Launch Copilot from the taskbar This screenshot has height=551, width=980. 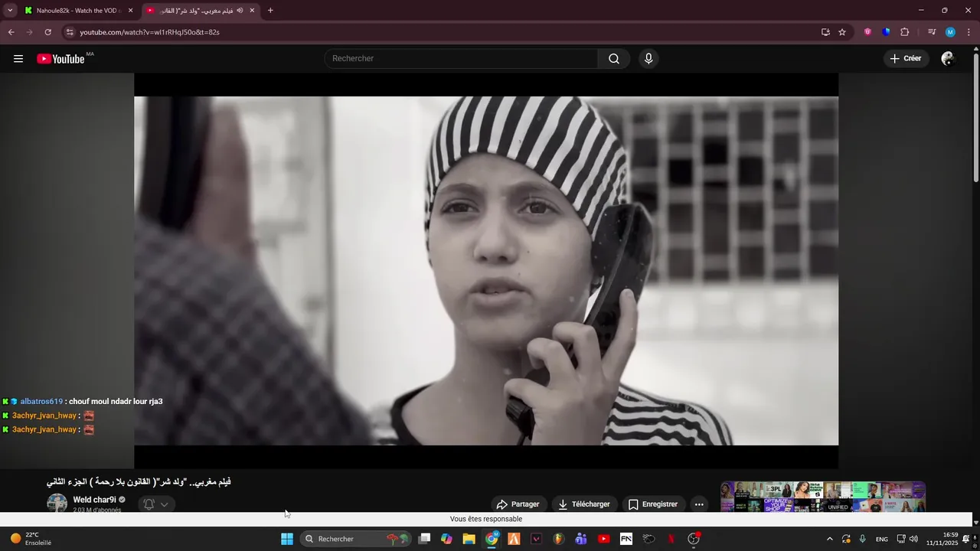[x=446, y=539]
